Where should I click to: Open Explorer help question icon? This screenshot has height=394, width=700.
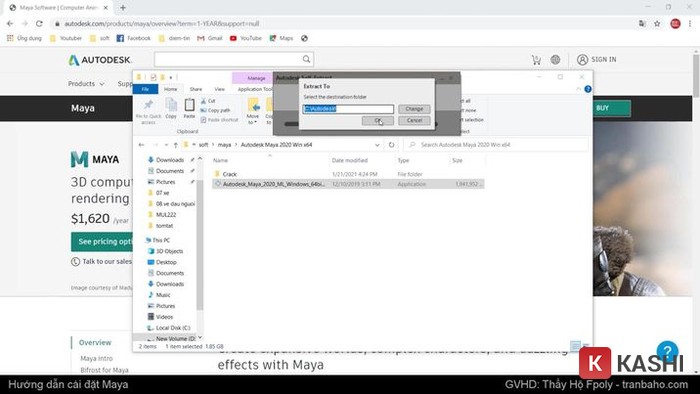(x=588, y=89)
